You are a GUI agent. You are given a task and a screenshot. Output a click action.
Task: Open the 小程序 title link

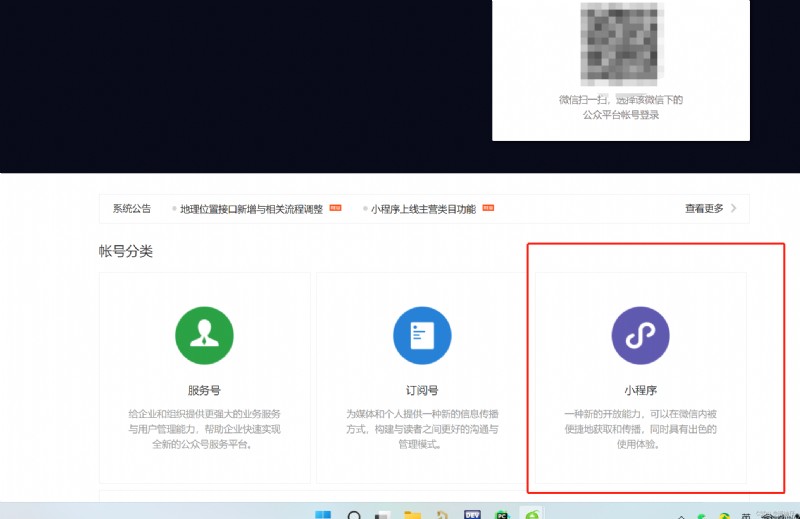coord(640,390)
